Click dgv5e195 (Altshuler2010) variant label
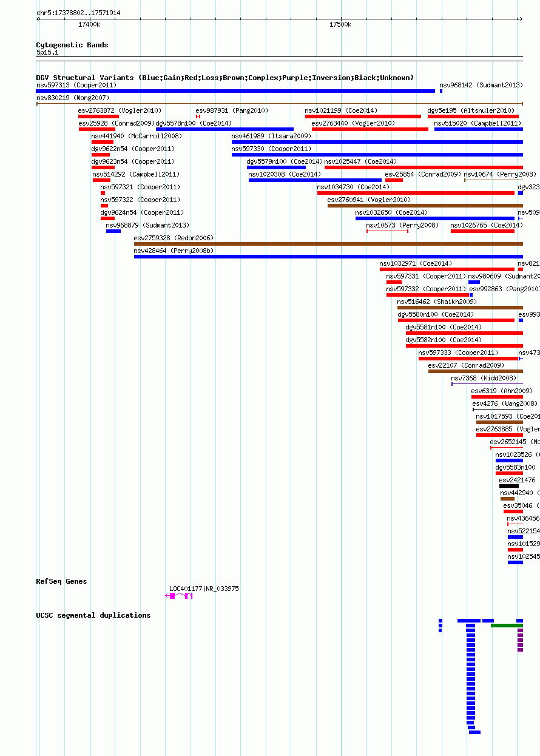The width and height of the screenshot is (540, 756). pyautogui.click(x=471, y=110)
